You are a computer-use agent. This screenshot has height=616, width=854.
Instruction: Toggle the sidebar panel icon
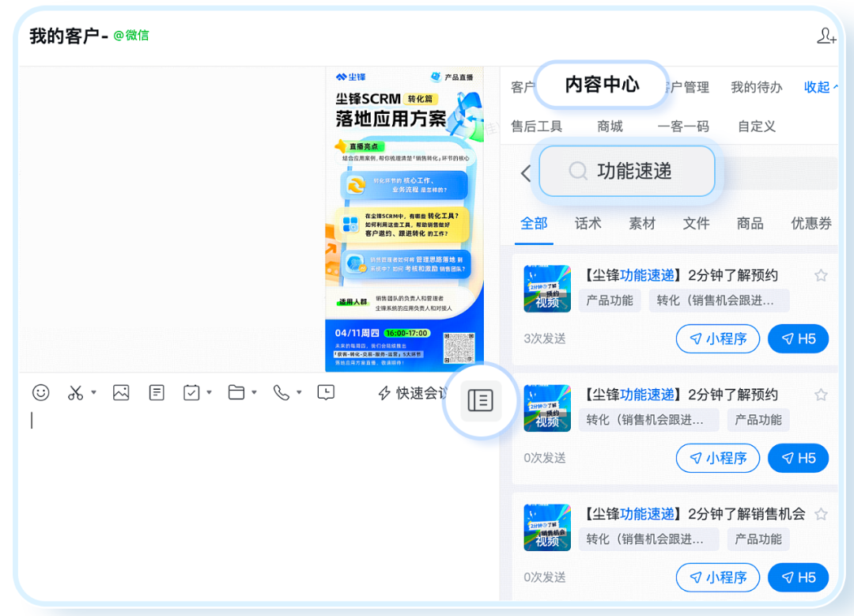click(481, 400)
